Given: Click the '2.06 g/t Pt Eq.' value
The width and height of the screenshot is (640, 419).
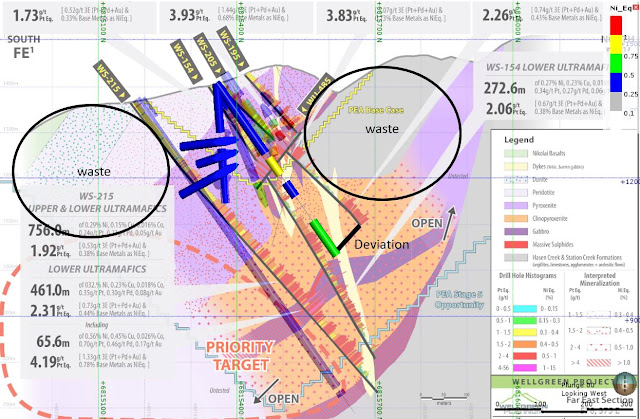Looking at the screenshot, I should coord(504,109).
